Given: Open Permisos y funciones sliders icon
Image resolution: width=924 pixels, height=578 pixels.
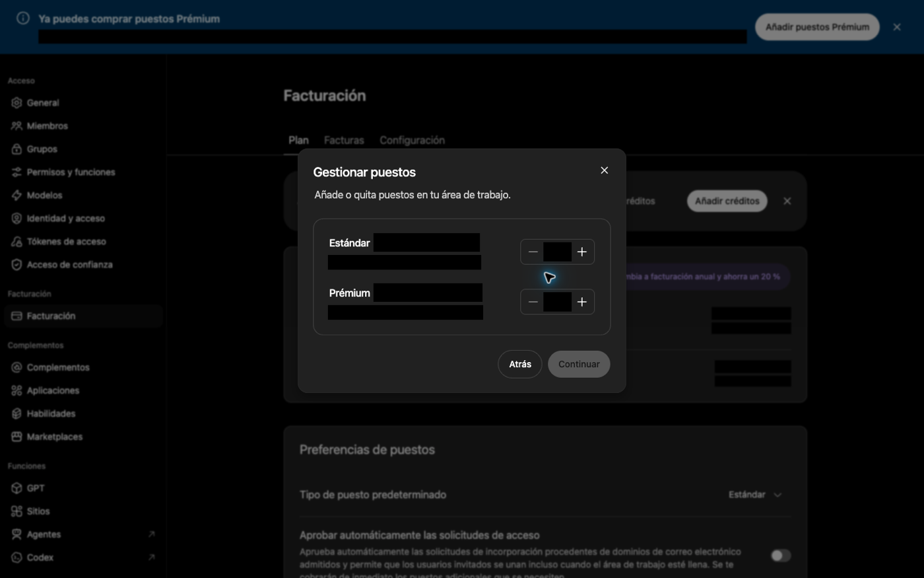Looking at the screenshot, I should [16, 172].
